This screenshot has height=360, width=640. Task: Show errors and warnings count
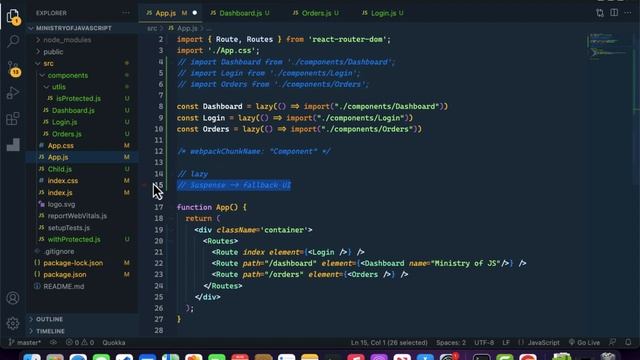click(80, 342)
